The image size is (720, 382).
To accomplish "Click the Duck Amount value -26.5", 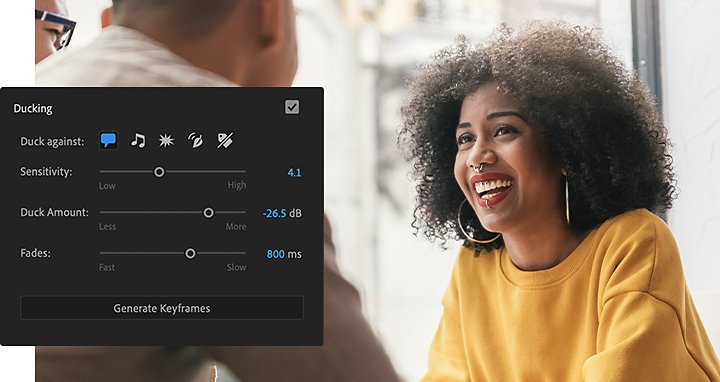I will 275,213.
